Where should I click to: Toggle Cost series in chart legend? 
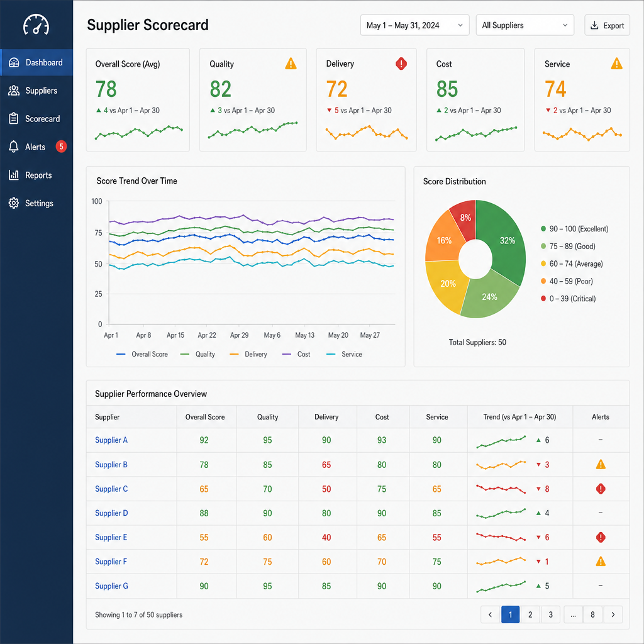click(296, 354)
